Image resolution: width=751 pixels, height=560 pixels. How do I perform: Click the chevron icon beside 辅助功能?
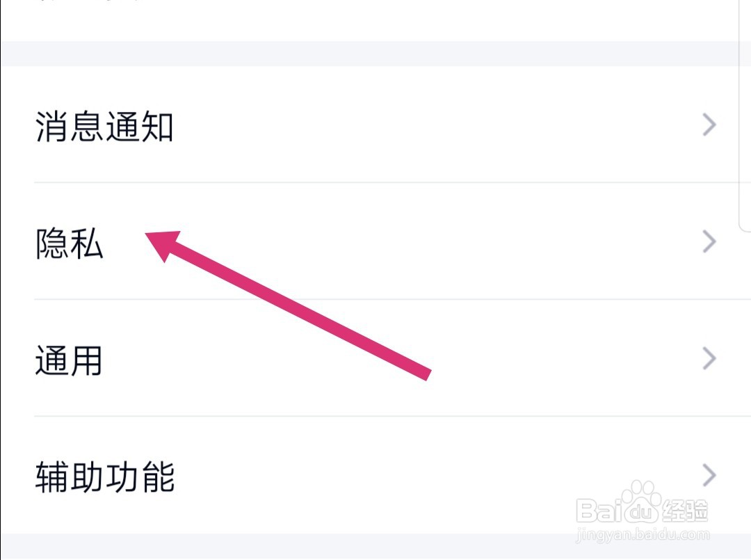tap(709, 475)
